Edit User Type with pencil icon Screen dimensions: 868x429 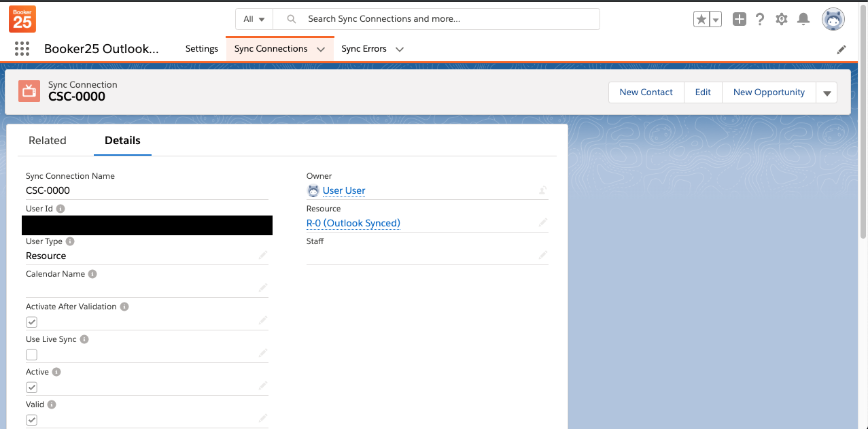(x=263, y=255)
